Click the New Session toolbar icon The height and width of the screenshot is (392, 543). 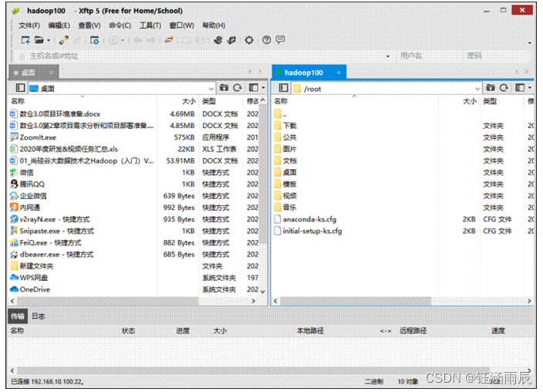coord(25,40)
